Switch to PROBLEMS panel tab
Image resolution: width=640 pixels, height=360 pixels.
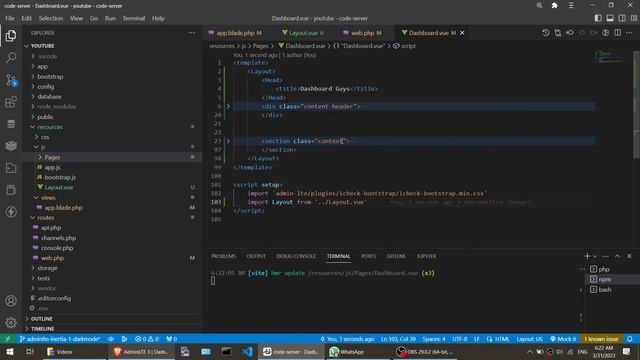tap(223, 256)
